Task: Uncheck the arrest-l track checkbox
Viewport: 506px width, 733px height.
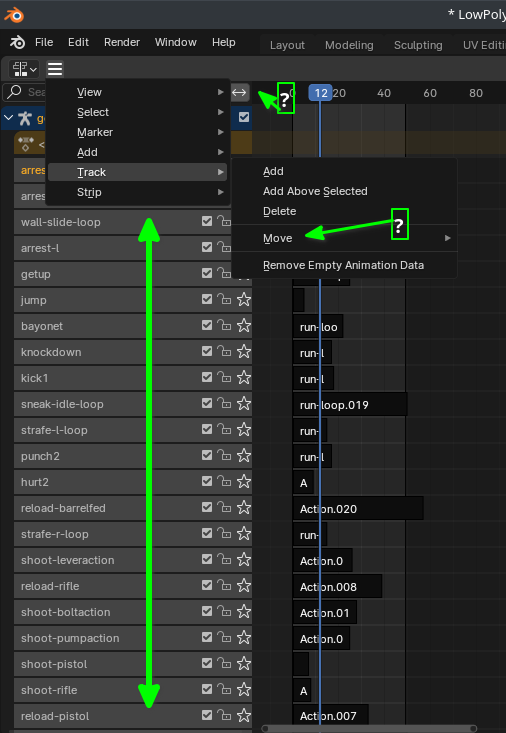Action: click(207, 247)
